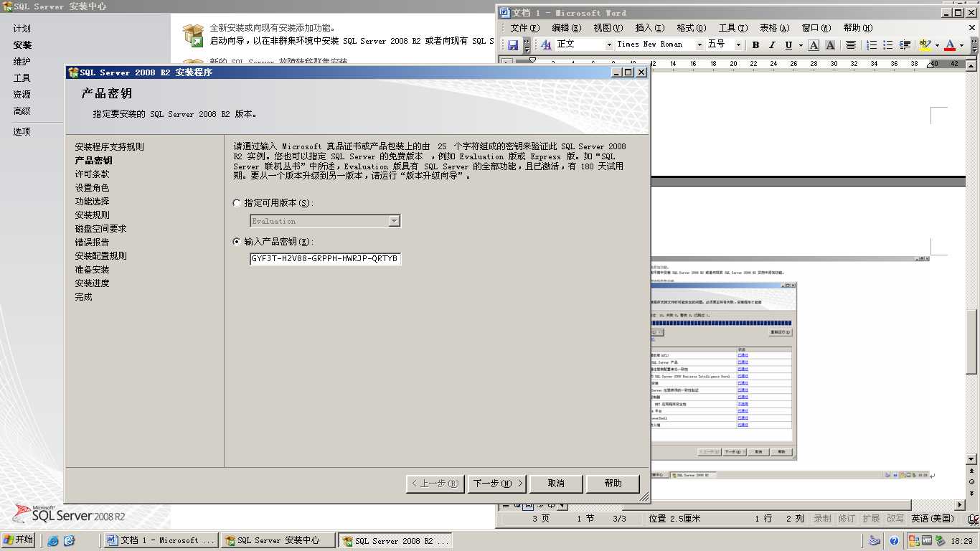The image size is (980, 551).
Task: Click the 下一步 (Next) button
Action: [497, 484]
